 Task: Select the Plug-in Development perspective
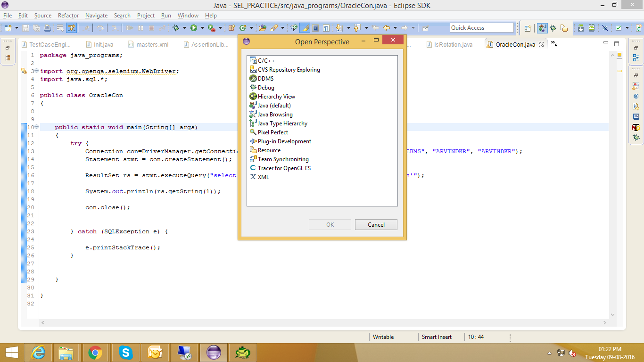[x=281, y=141]
